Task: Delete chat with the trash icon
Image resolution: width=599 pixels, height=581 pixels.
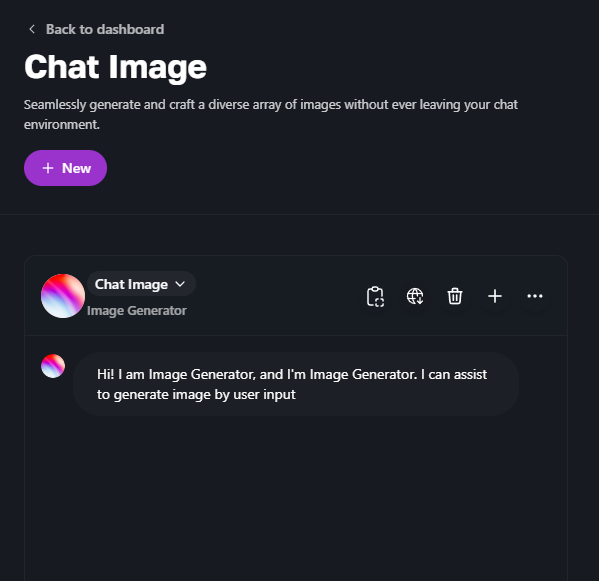Action: 455,296
